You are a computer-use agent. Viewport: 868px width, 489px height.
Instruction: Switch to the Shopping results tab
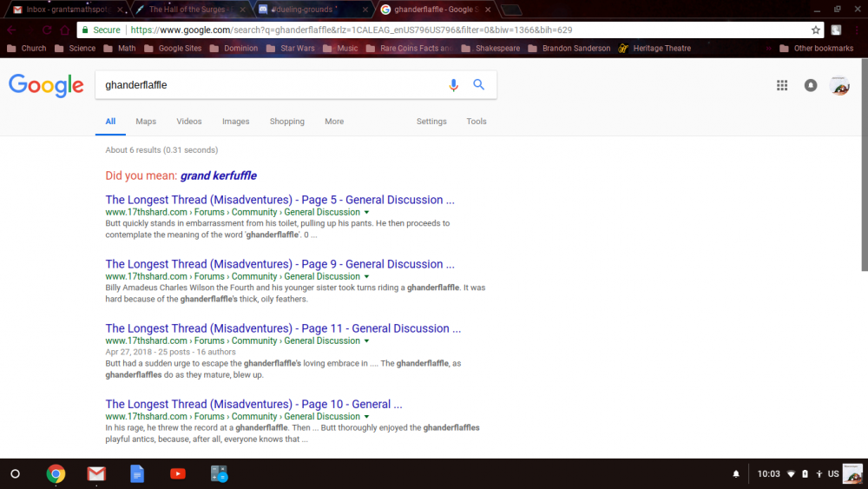coord(286,122)
